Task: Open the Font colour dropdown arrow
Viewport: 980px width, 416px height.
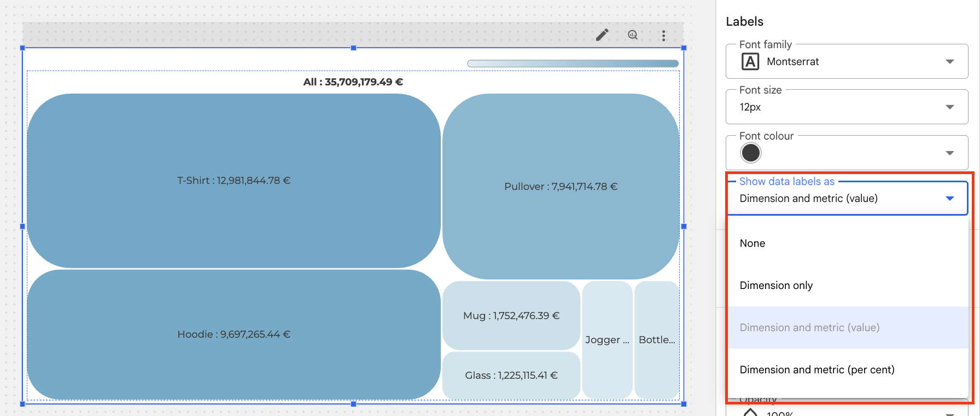Action: click(x=949, y=153)
